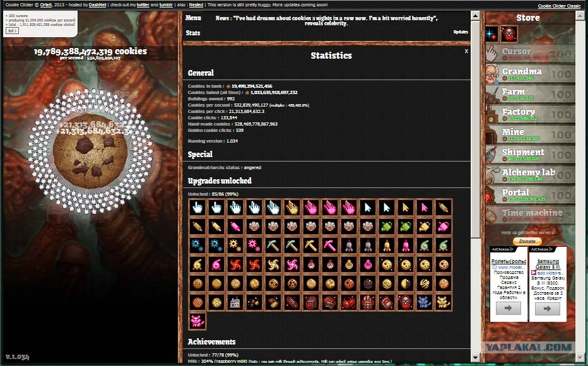
Task: Select the pink pickaxe upgrade icon
Action: [329, 245]
